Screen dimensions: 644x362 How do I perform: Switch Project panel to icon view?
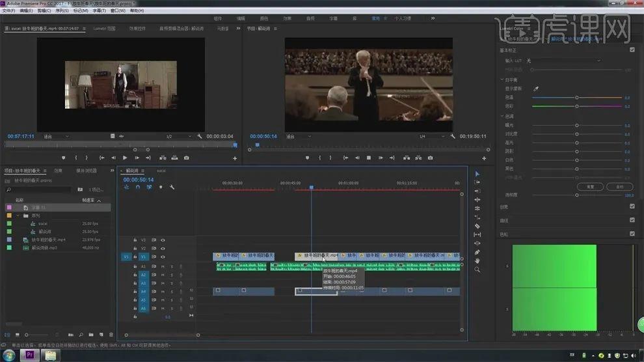(18, 335)
